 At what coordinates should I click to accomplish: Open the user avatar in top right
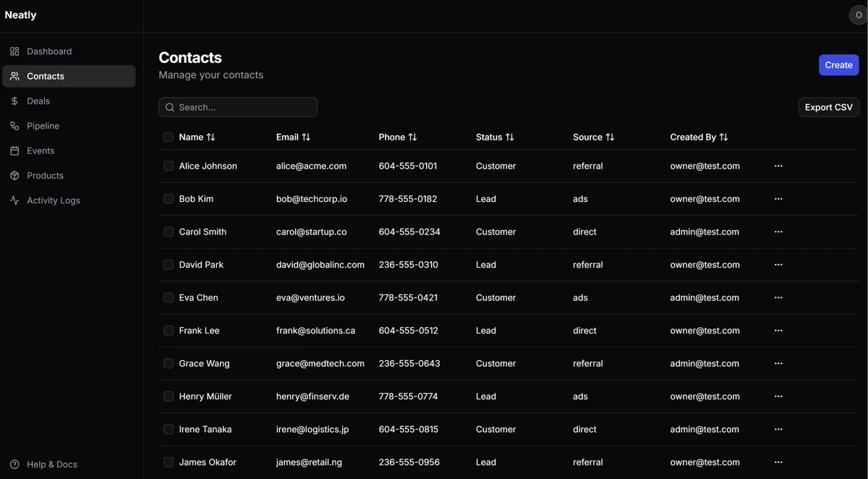(x=858, y=15)
